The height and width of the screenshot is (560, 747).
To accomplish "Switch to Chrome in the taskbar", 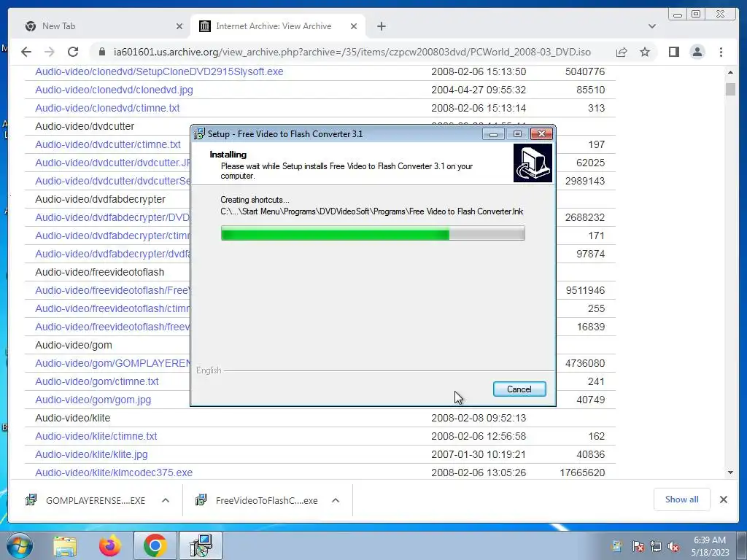I will click(x=155, y=545).
